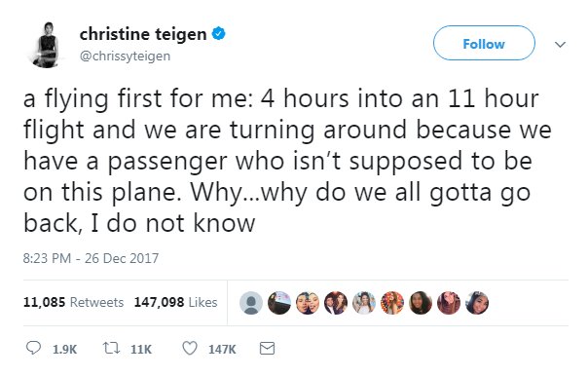Click the last liker avatar on the right

click(477, 302)
